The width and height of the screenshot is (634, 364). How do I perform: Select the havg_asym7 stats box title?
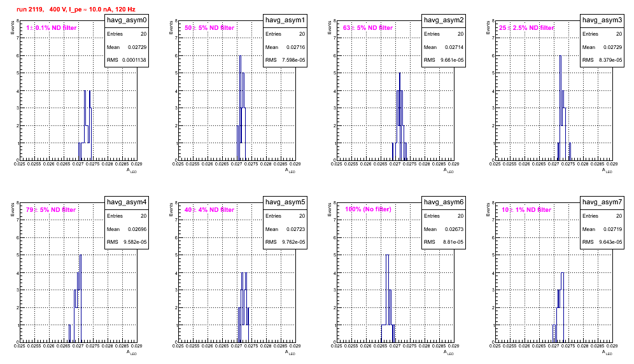tap(602, 202)
